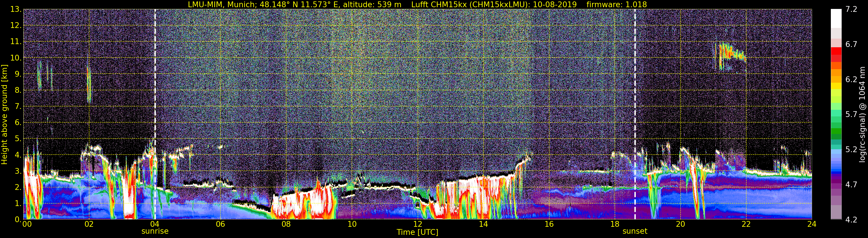Click the y-axis tick label '13.'
868x238 pixels.
[x=16, y=10]
